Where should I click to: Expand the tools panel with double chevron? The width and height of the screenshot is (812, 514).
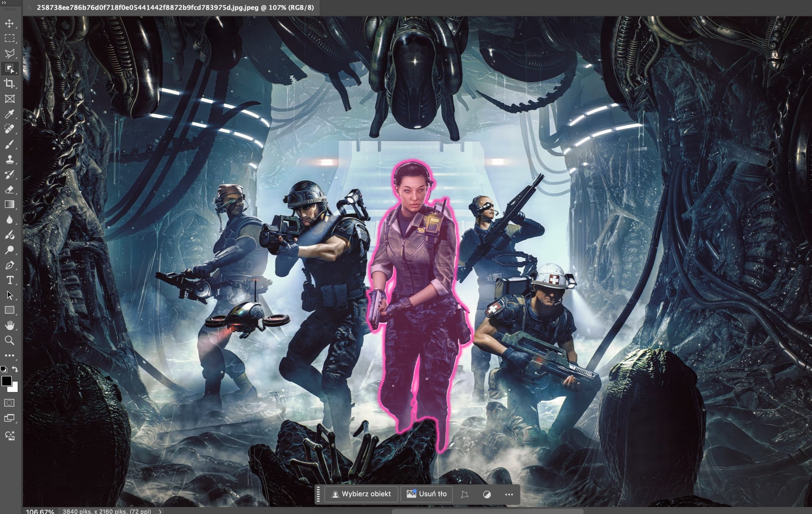[4, 3]
